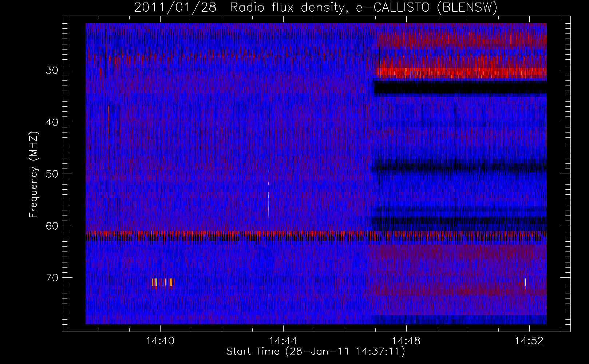
Task: Click the 14:40 time tick label
Action: tap(160, 341)
